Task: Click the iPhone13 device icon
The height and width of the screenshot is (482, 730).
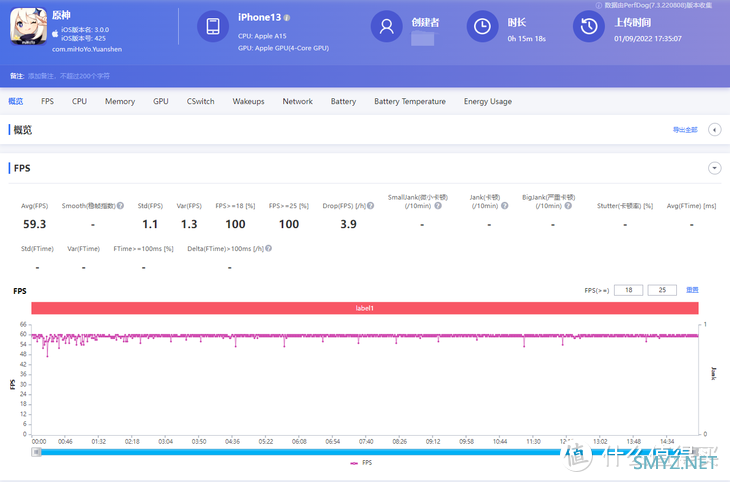Action: 213,26
